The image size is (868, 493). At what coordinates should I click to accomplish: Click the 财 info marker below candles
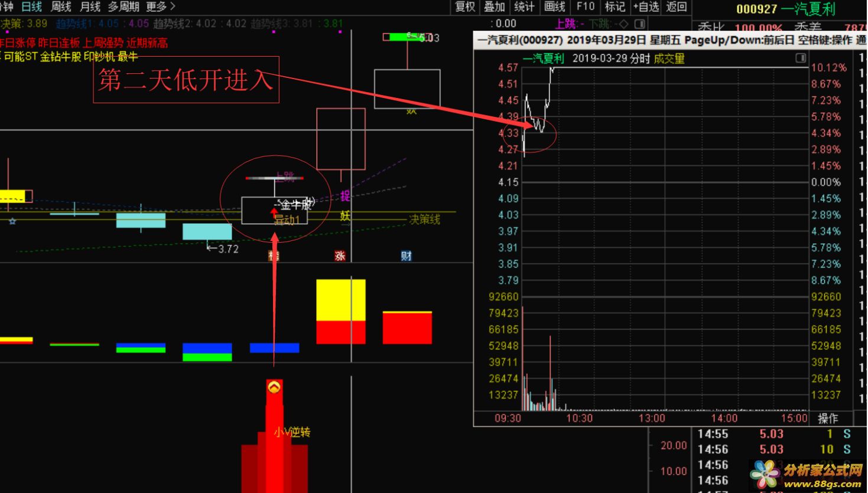[x=407, y=256]
